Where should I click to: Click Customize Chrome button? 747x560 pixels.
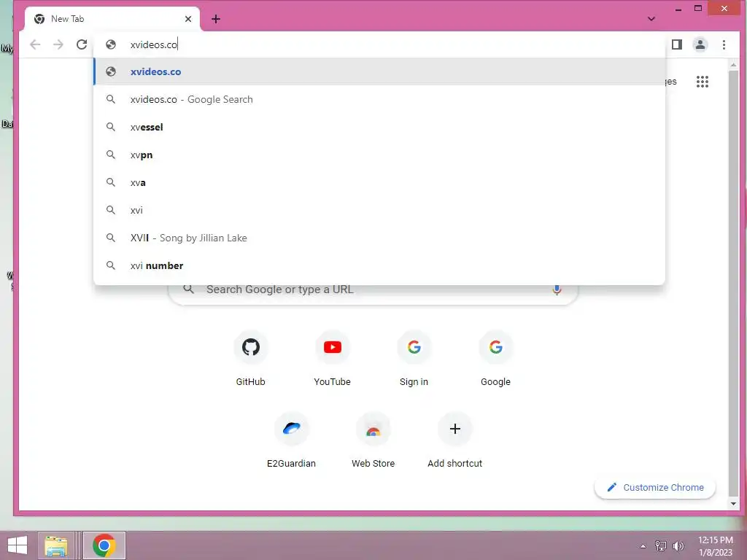(x=655, y=488)
